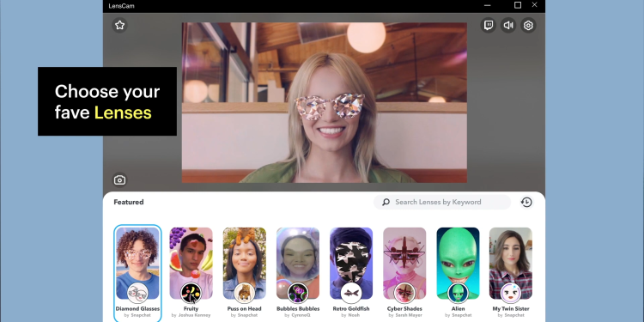Maximize the LensCam window
The image size is (644, 322).
click(x=518, y=5)
